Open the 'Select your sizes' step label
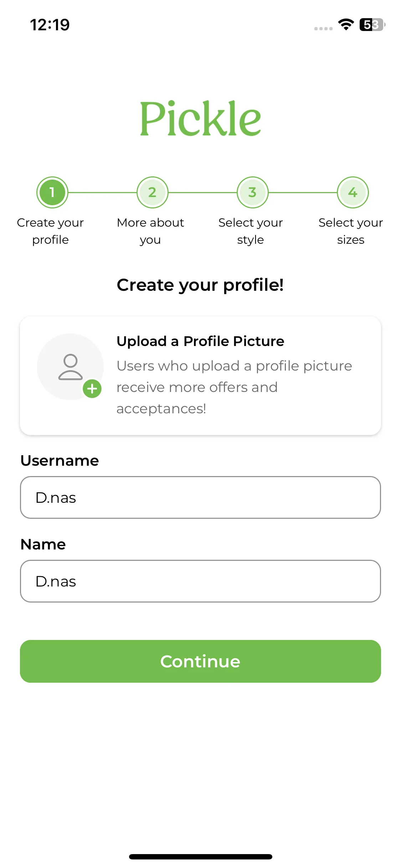The width and height of the screenshot is (401, 868). coord(351,231)
